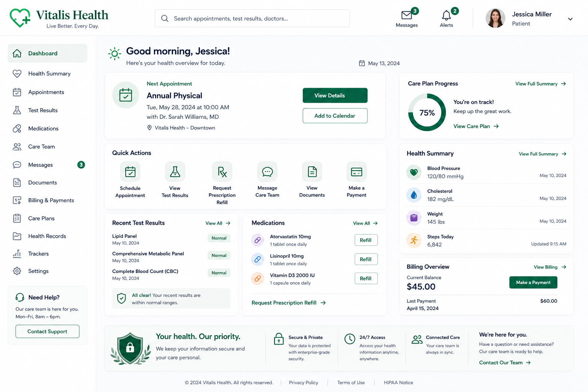Click the All clear shield icon

pos(121,299)
